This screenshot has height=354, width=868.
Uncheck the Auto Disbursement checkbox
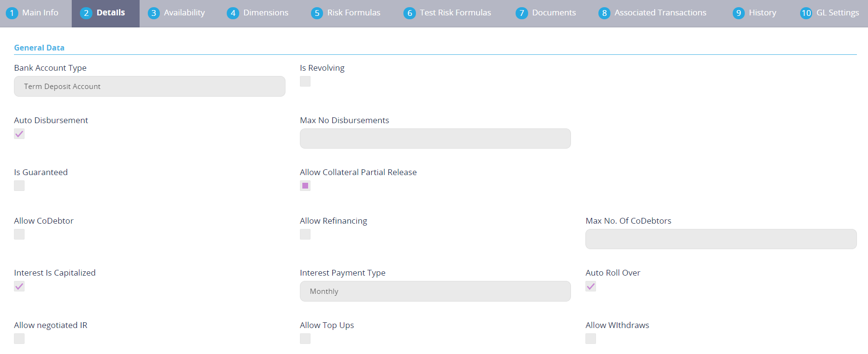[x=19, y=134]
